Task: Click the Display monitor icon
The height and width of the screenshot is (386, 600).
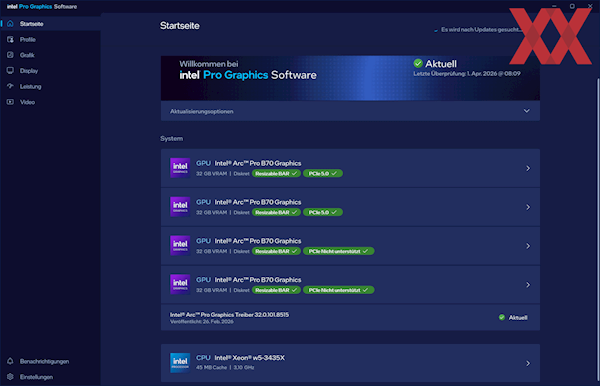Action: point(10,71)
